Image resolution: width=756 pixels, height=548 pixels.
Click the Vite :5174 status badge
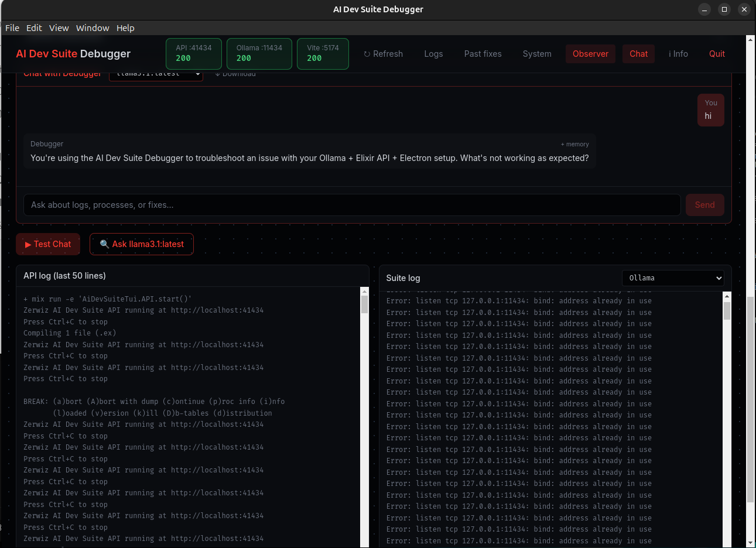tap(323, 53)
